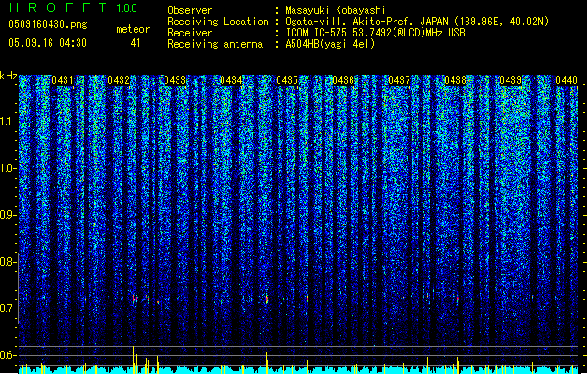Click the Receiver field label

(190, 33)
